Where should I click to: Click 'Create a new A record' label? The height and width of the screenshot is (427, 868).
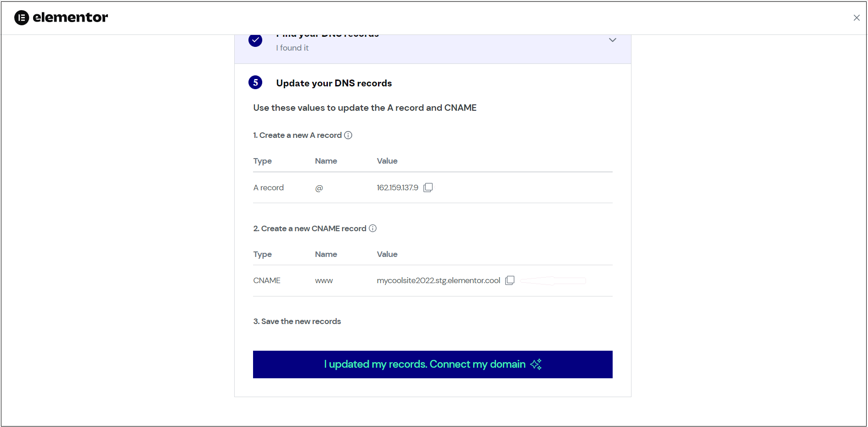click(297, 135)
